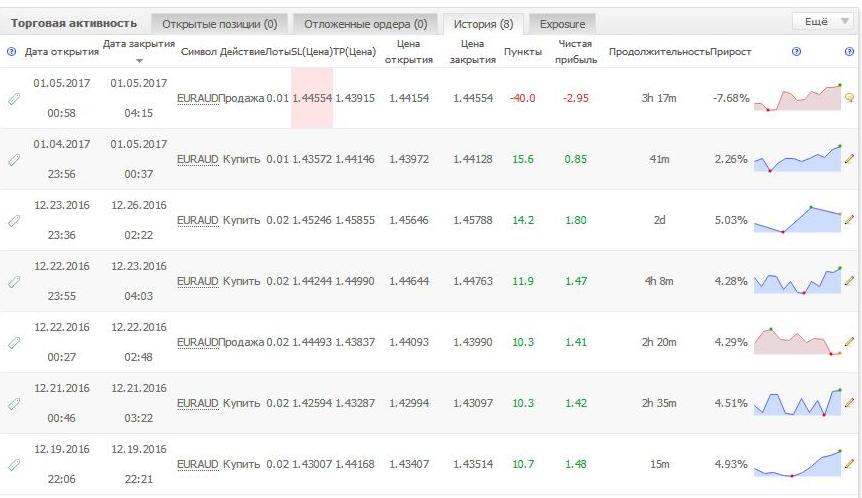Open EURAUD link in 1.41 profit row
The image size is (862, 498).
(x=197, y=342)
